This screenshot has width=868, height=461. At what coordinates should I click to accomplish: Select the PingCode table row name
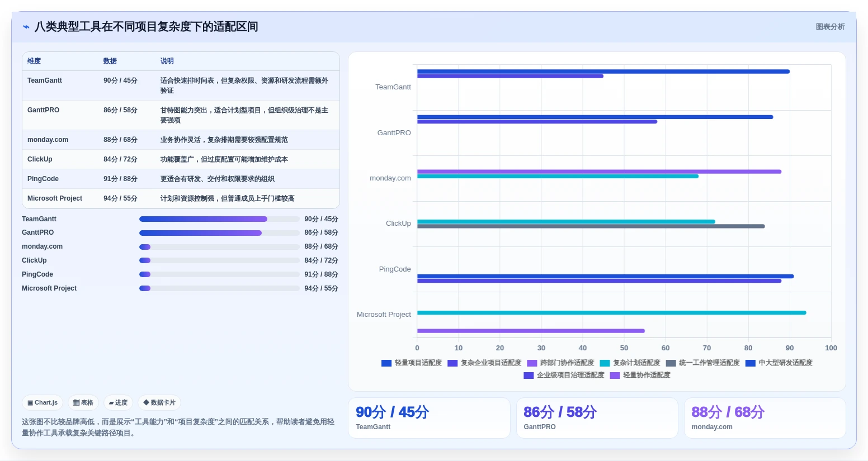43,179
